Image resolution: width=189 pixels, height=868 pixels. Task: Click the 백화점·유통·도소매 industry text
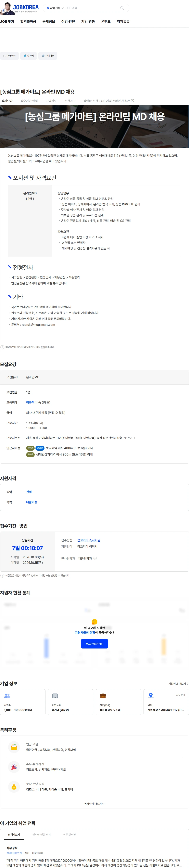coord(110,710)
